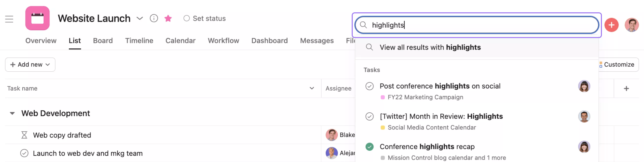Open the Timeline tab

click(x=139, y=41)
